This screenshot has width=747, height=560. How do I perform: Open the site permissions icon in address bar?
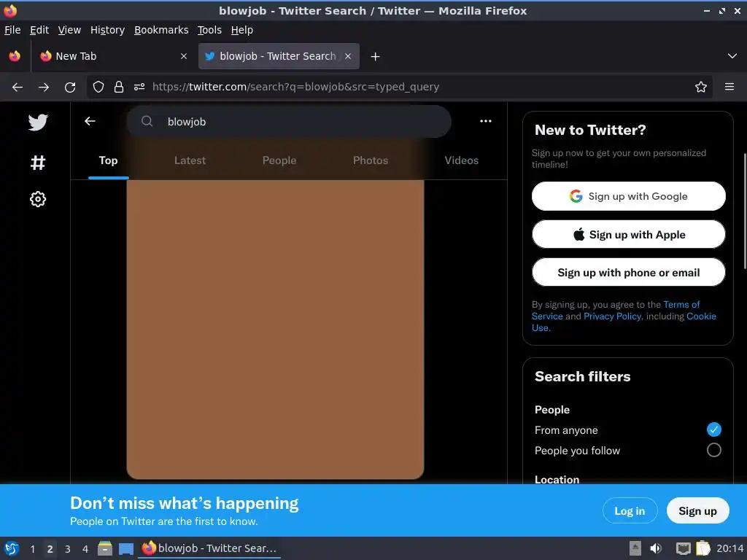pyautogui.click(x=139, y=87)
